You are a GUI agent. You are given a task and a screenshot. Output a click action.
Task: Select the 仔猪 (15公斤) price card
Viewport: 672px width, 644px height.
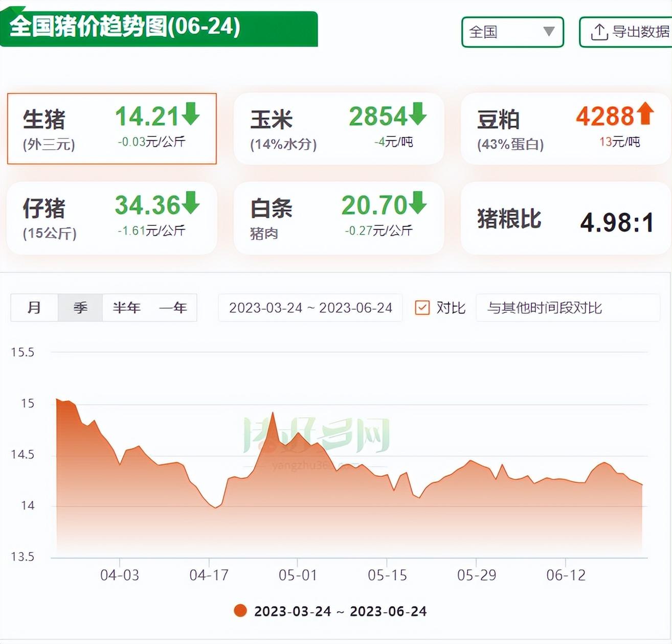pyautogui.click(x=112, y=218)
